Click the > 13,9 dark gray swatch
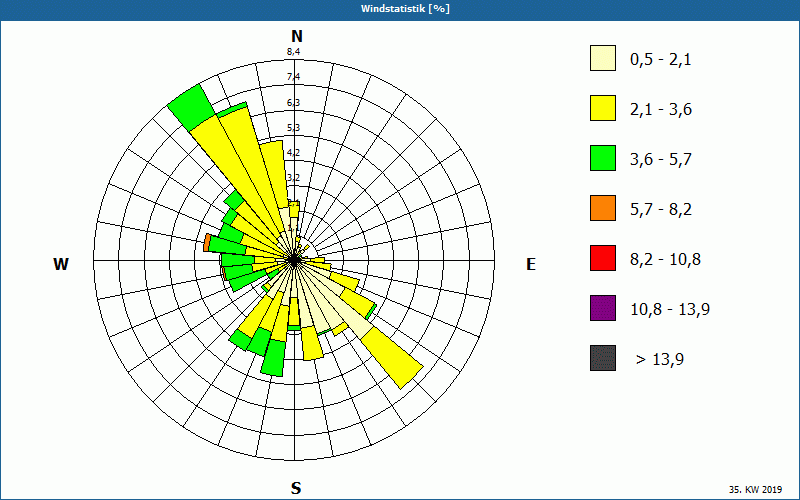The width and height of the screenshot is (800, 500). coord(603,358)
